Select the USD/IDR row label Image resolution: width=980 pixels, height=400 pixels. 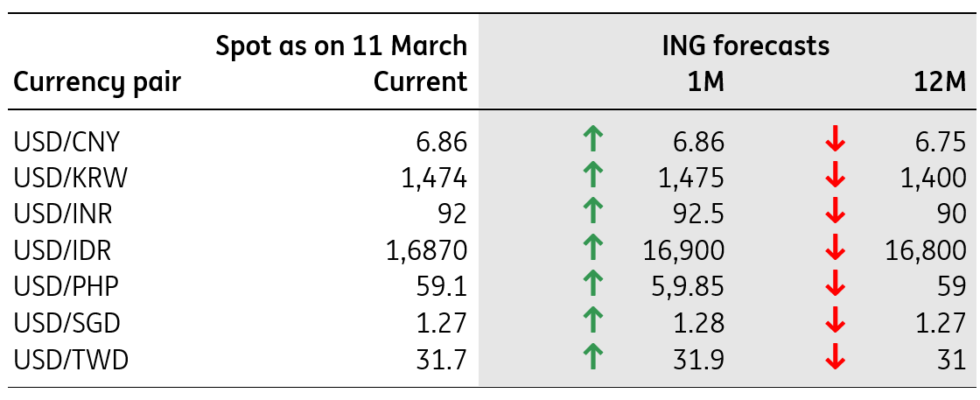62,250
